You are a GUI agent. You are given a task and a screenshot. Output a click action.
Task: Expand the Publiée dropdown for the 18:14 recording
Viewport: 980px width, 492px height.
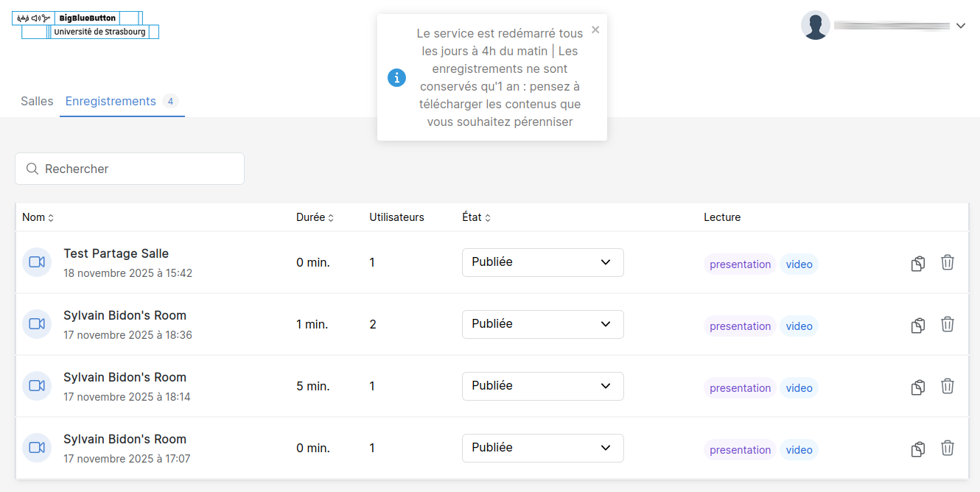[x=542, y=386]
